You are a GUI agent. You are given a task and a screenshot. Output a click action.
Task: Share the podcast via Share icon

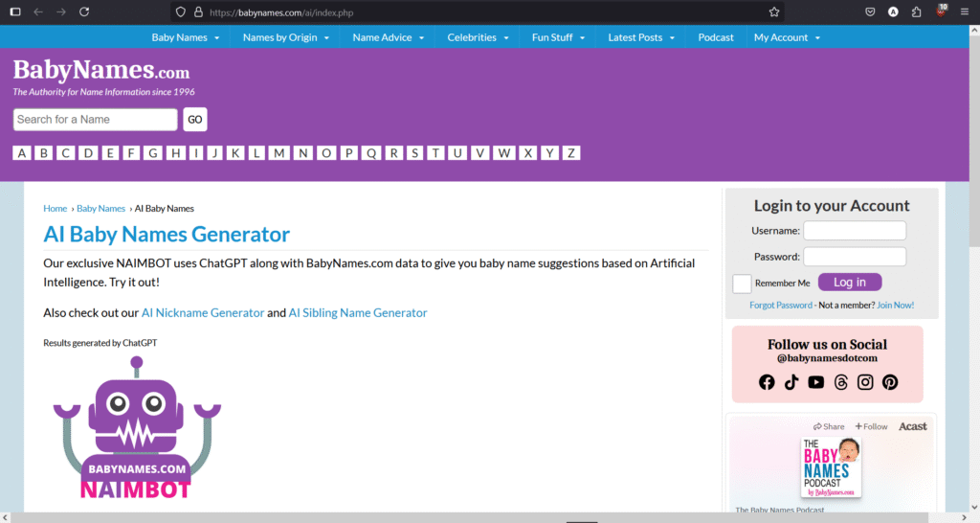click(829, 426)
